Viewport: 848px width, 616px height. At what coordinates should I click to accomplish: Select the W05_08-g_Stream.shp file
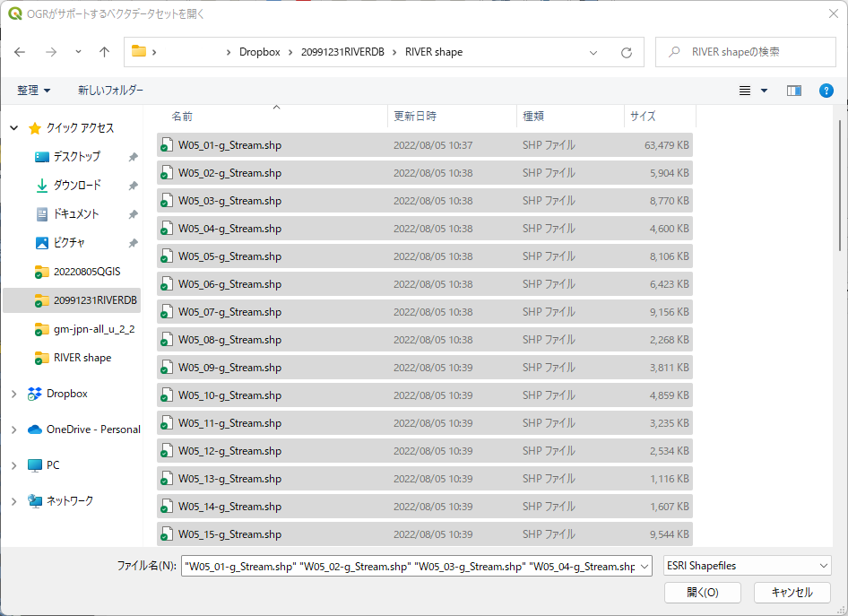pos(229,340)
